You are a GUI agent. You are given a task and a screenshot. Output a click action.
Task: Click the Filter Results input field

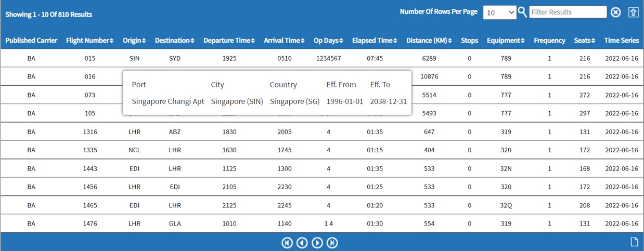click(568, 12)
